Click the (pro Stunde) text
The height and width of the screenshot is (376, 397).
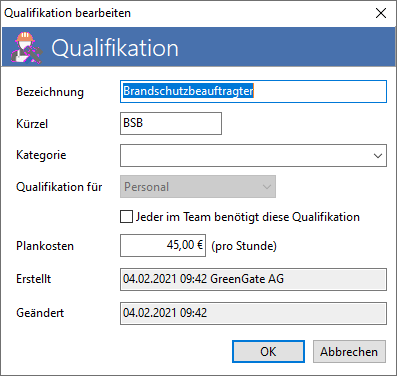pyautogui.click(x=244, y=246)
